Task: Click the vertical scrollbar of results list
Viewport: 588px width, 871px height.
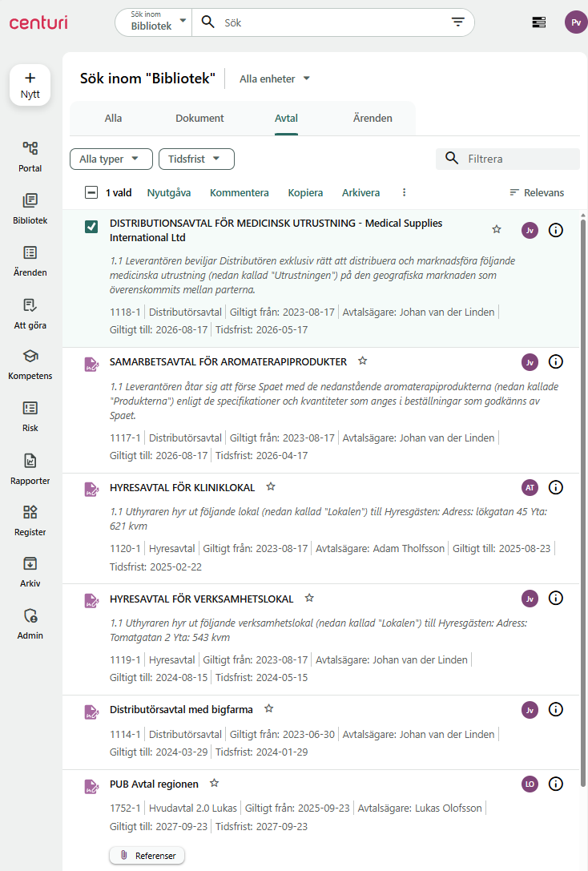Action: [x=582, y=481]
